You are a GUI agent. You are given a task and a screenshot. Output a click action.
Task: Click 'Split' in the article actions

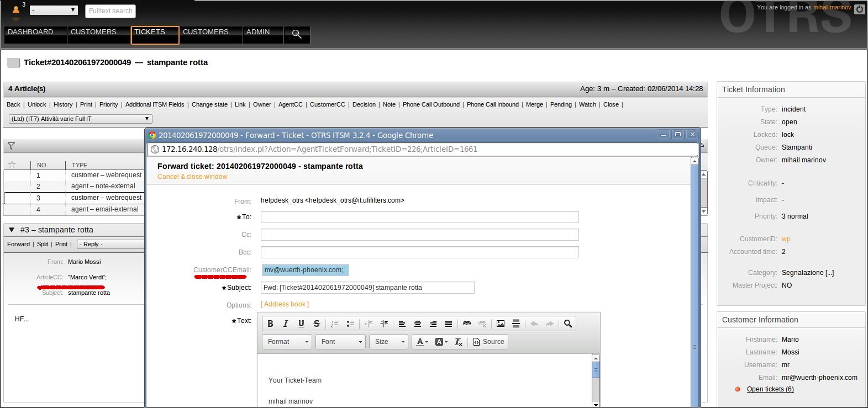(43, 244)
